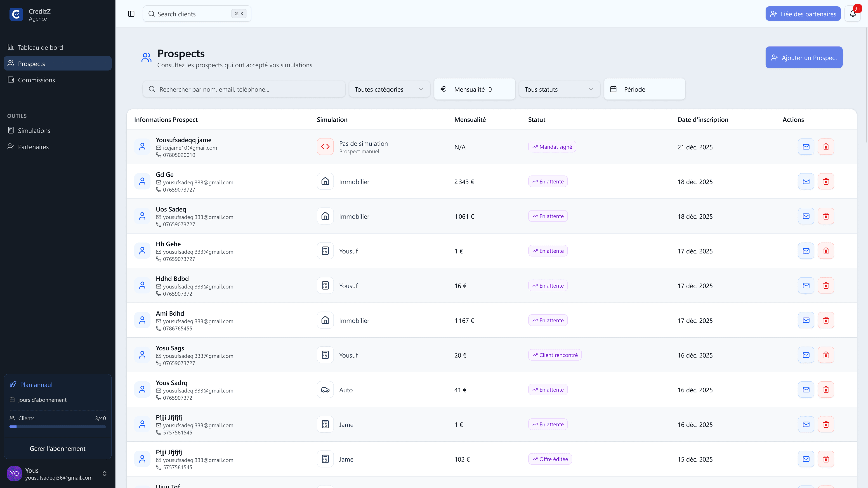This screenshot has height=488, width=868.
Task: Click the Clients quota progress bar
Action: (x=58, y=427)
